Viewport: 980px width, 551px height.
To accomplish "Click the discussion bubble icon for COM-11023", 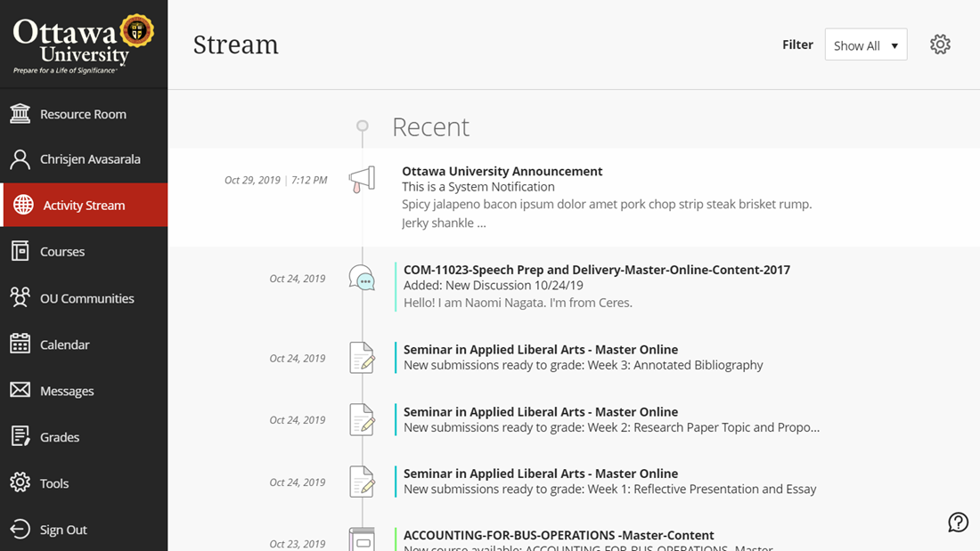I will point(362,278).
